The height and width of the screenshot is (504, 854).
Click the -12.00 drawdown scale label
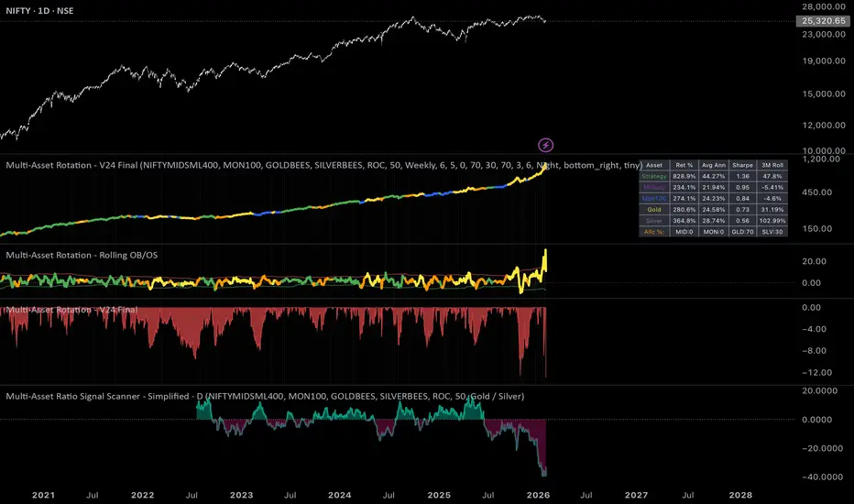(817, 373)
